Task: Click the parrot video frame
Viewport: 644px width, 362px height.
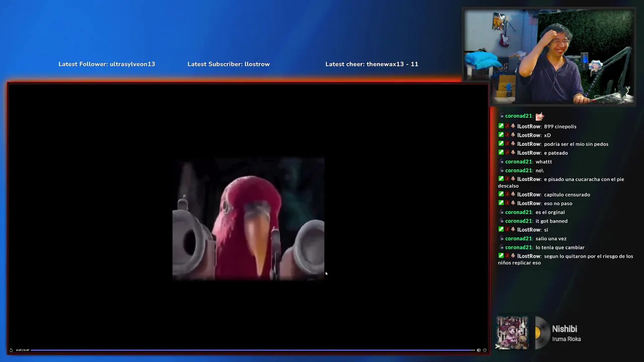Action: [249, 219]
